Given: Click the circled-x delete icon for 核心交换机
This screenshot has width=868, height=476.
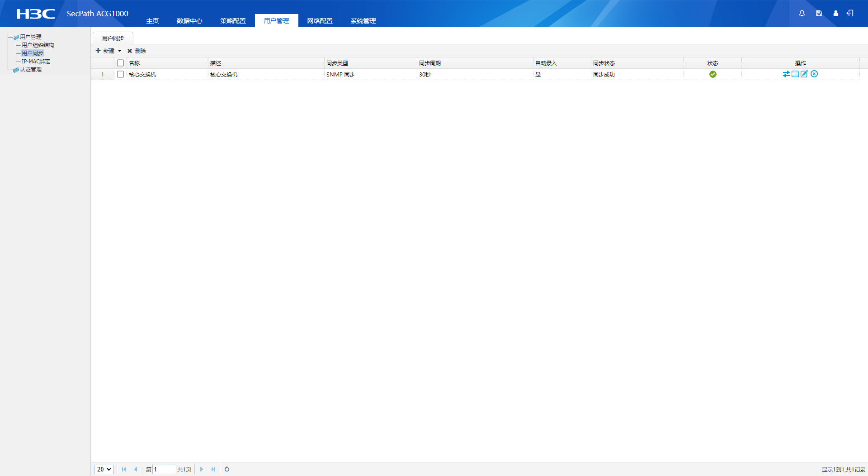Looking at the screenshot, I should (814, 74).
